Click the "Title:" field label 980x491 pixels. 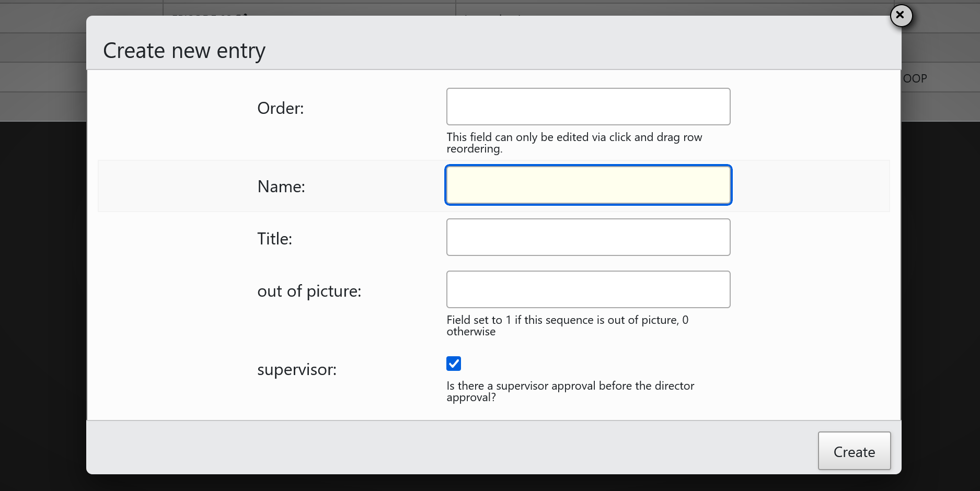pyautogui.click(x=274, y=239)
